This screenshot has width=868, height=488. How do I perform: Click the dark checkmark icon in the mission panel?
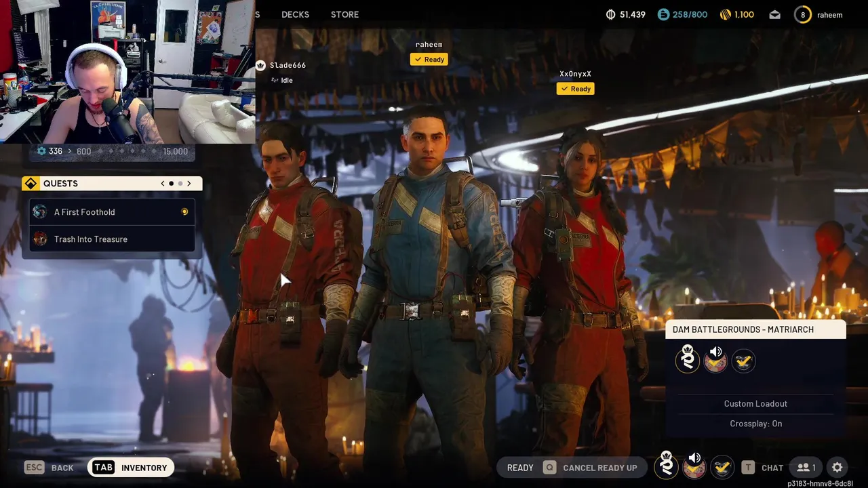[x=743, y=361]
